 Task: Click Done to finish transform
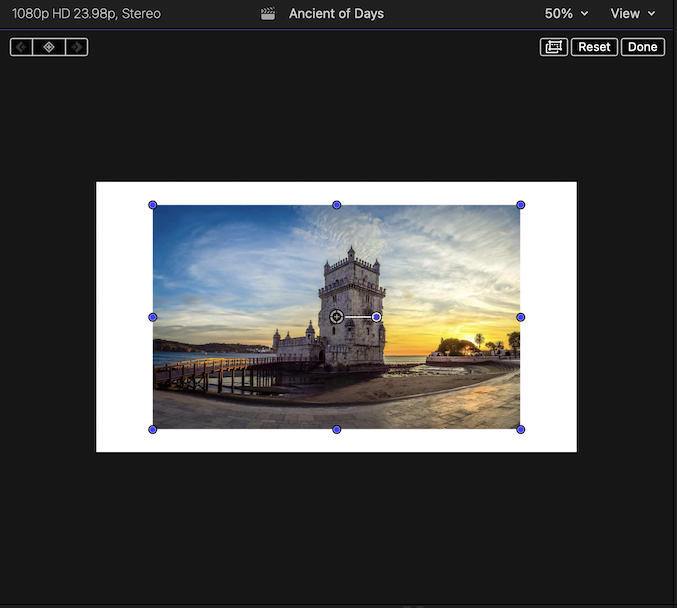pos(642,47)
